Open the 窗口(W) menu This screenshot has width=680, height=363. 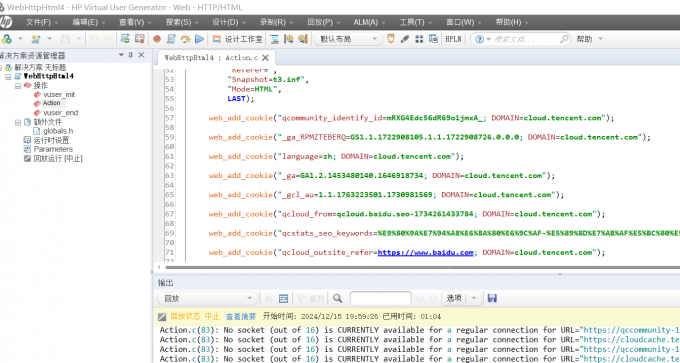pos(463,22)
